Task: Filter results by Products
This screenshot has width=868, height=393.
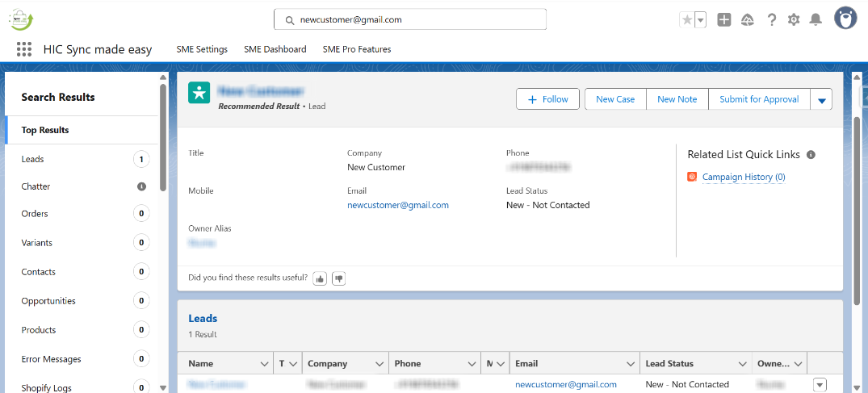Action: (82, 330)
